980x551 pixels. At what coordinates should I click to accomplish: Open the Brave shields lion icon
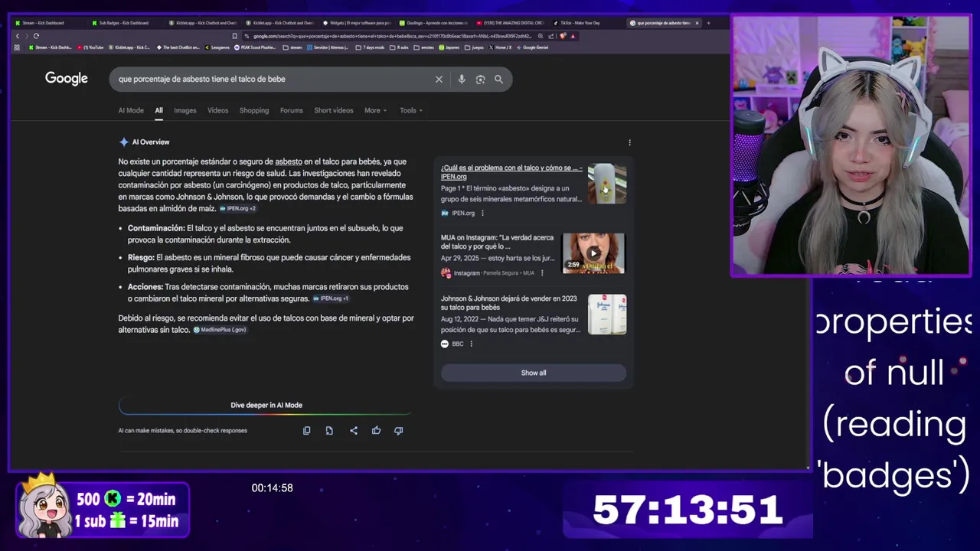tap(563, 36)
